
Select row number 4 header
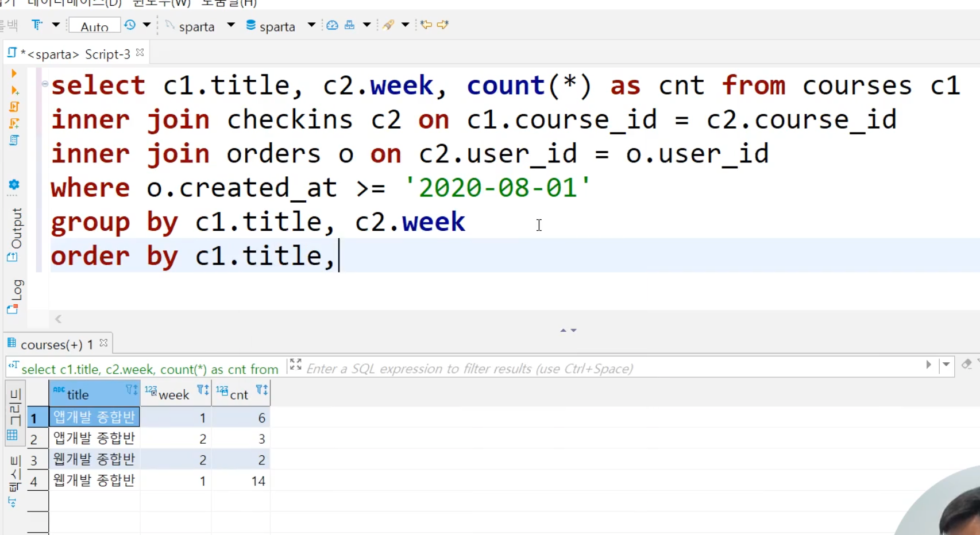click(x=38, y=481)
